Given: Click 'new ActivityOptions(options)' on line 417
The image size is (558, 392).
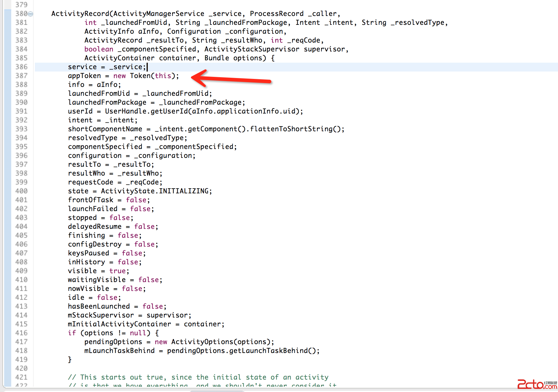Looking at the screenshot, I should (x=213, y=342).
